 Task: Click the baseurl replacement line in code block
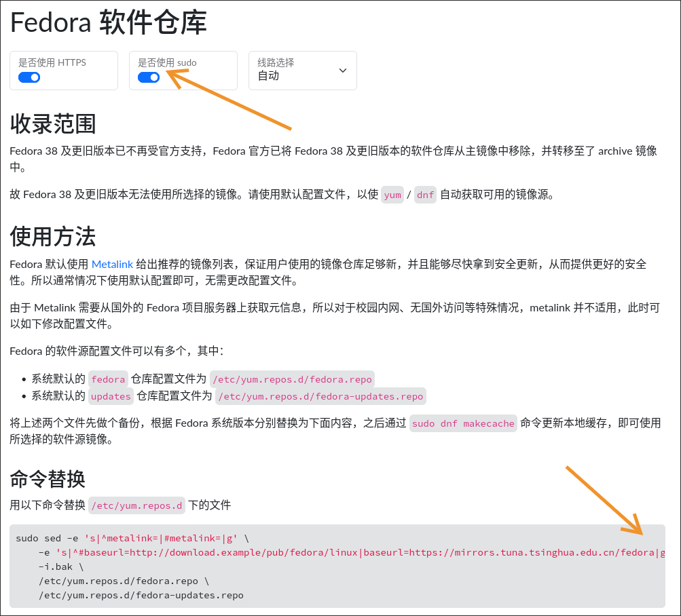tap(352, 553)
